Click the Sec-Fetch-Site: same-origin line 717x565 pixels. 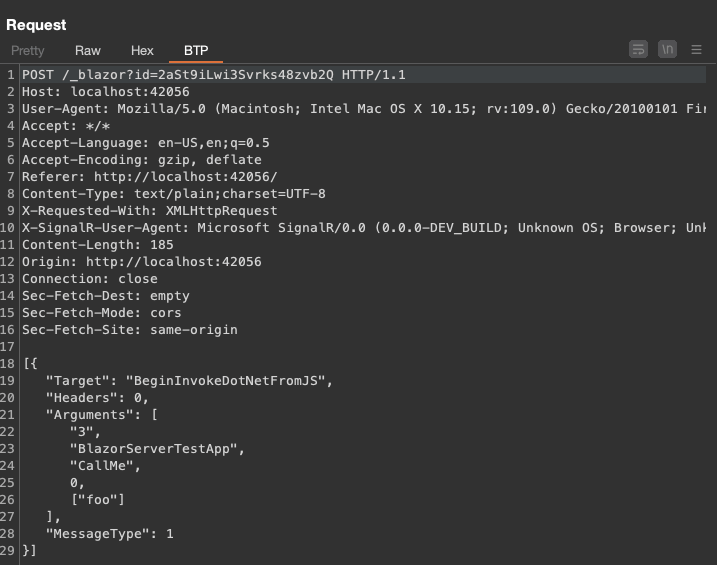tap(130, 330)
